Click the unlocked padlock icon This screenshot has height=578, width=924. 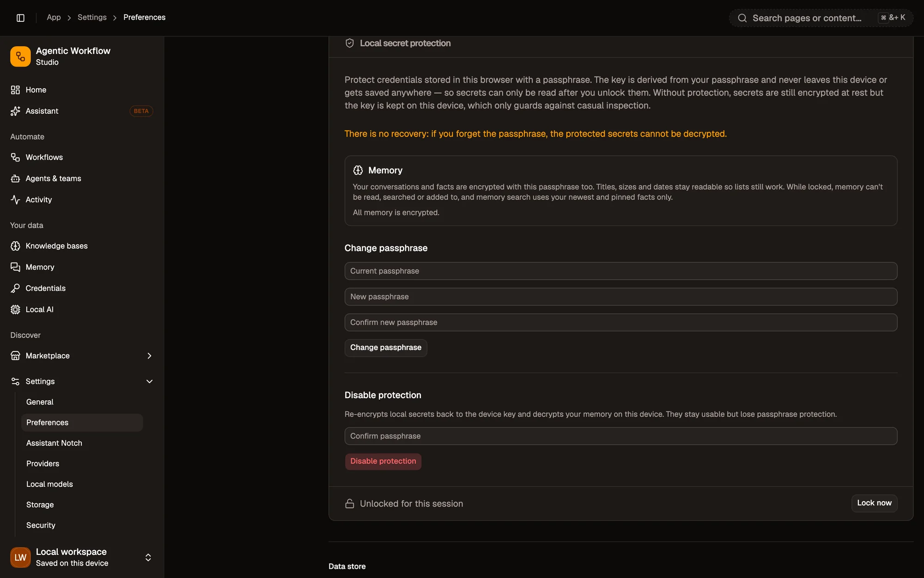(350, 504)
